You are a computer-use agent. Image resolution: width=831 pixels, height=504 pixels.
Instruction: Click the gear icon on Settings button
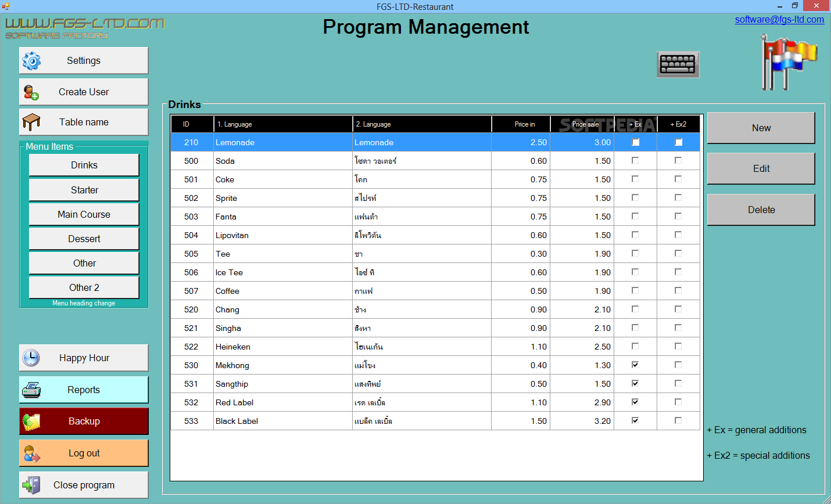click(x=31, y=60)
